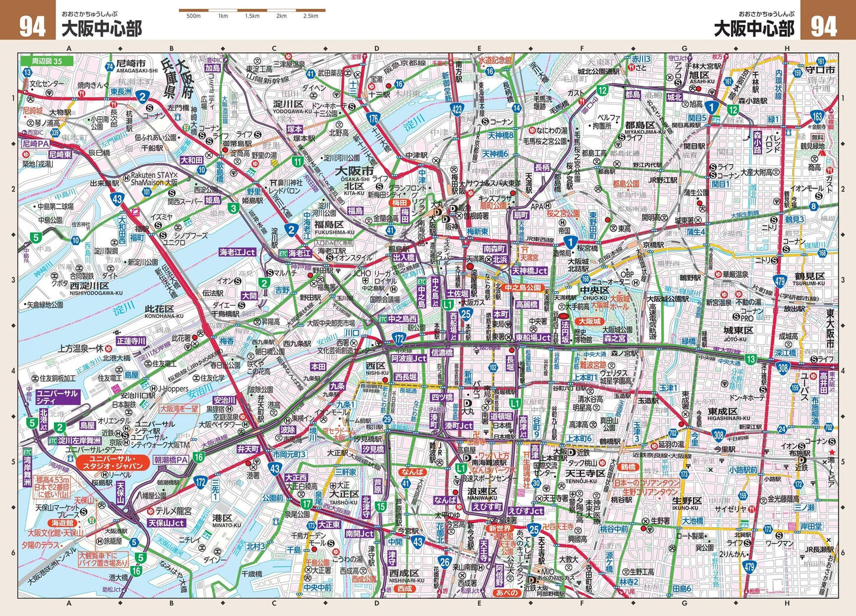Viewport: 856px width, 616px height.
Task: Click the Route 1 shield beside 関目5
Action: click(711, 107)
